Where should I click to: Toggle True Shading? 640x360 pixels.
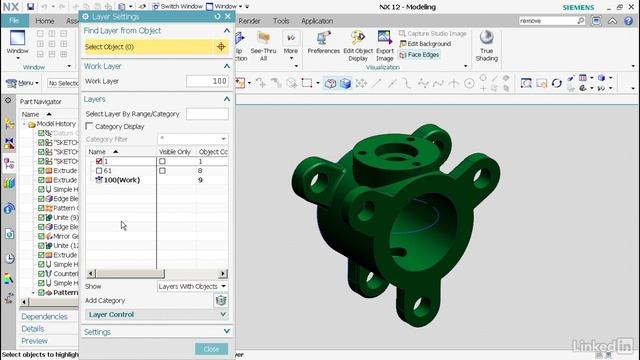pyautogui.click(x=487, y=46)
